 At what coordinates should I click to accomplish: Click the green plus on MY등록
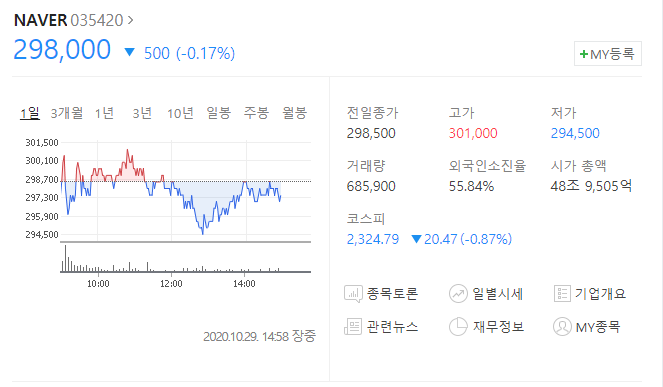584,54
